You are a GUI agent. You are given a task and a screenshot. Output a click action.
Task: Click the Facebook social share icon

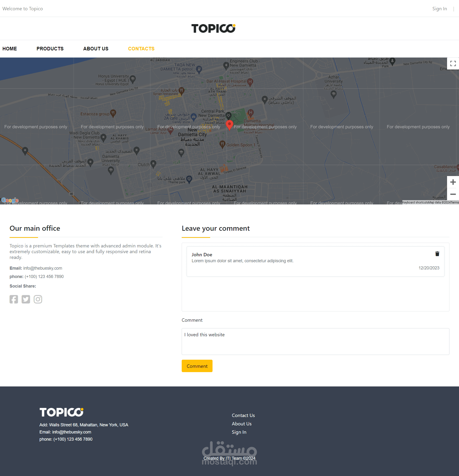pyautogui.click(x=14, y=299)
